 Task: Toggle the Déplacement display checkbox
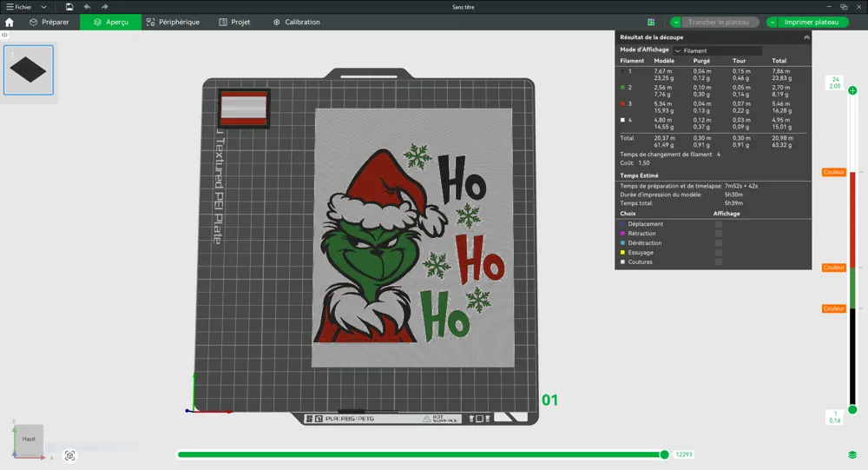[719, 224]
